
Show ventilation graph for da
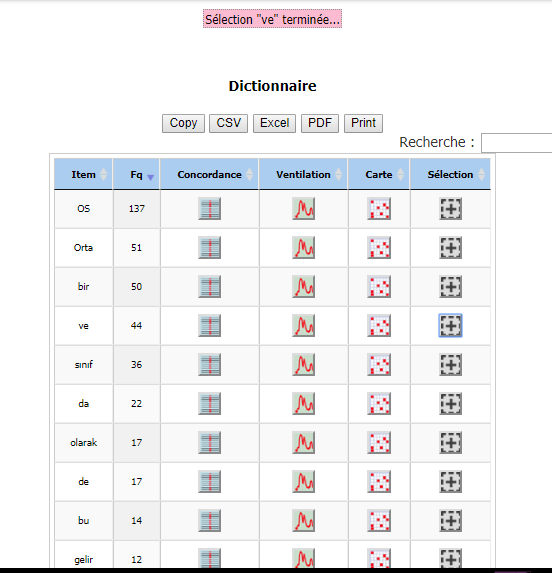click(303, 404)
